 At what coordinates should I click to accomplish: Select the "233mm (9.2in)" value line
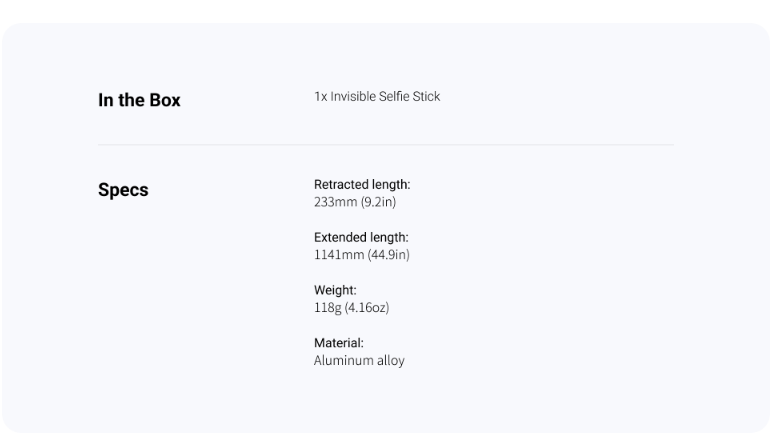tap(355, 202)
